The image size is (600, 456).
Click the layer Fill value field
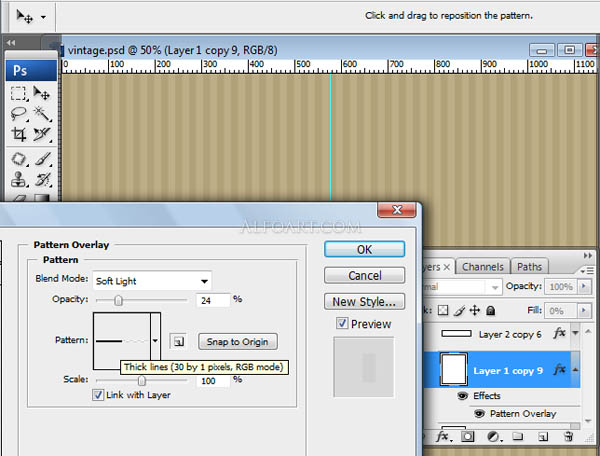pyautogui.click(x=561, y=311)
